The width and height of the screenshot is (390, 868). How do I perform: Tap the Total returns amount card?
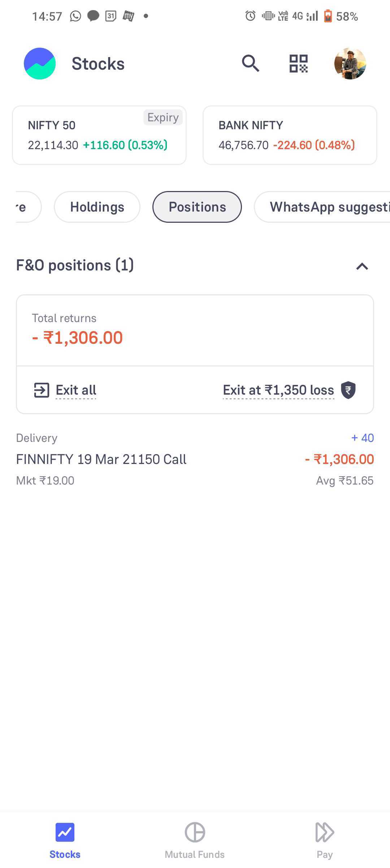click(x=195, y=330)
